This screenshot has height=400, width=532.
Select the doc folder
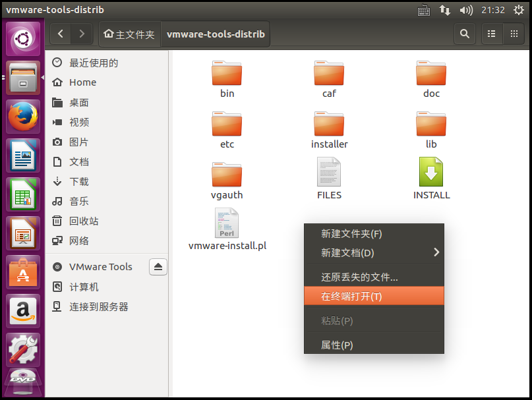coord(431,80)
